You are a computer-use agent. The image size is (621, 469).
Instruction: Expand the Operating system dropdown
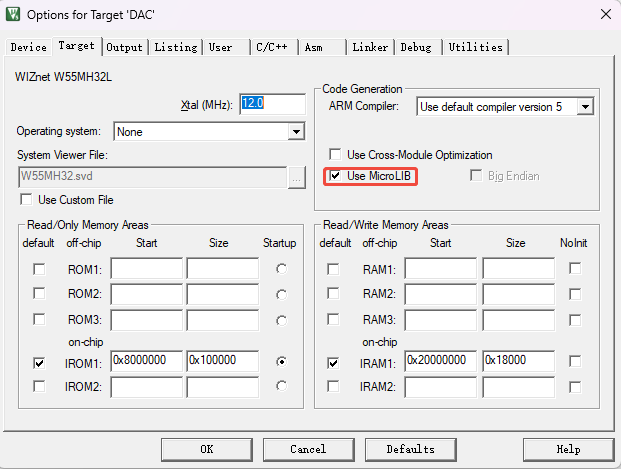tap(296, 131)
